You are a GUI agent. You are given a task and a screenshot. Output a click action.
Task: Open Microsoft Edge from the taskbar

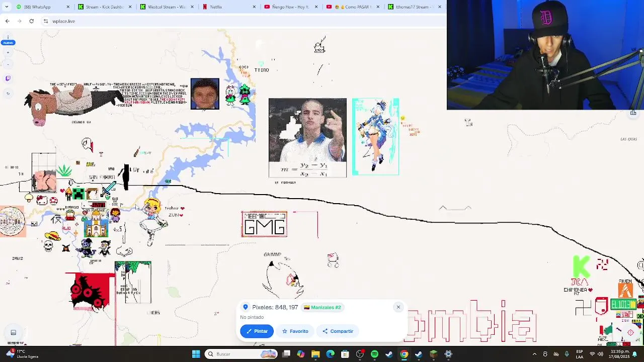pos(330,354)
